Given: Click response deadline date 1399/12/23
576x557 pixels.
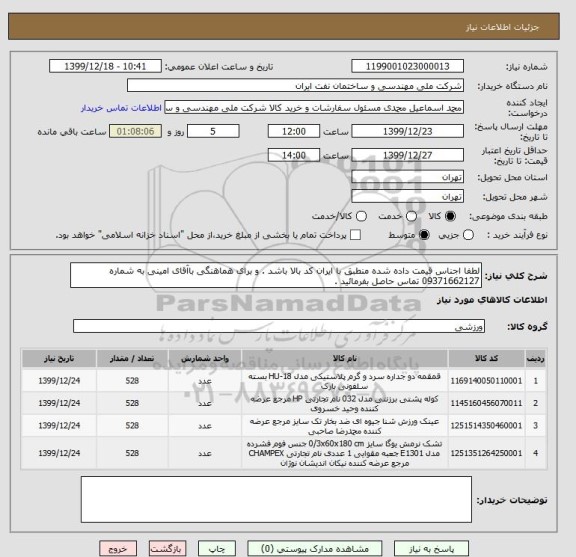Looking at the screenshot, I should pos(407,131).
